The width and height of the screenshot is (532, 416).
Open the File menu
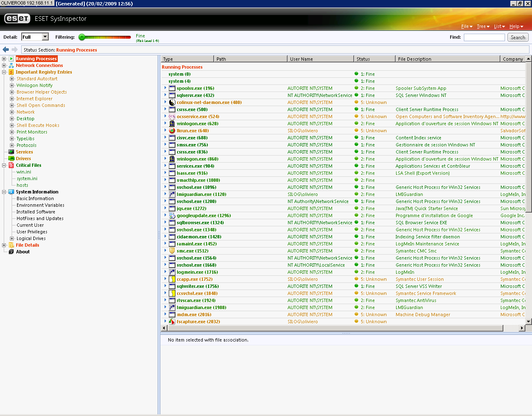pyautogui.click(x=467, y=26)
